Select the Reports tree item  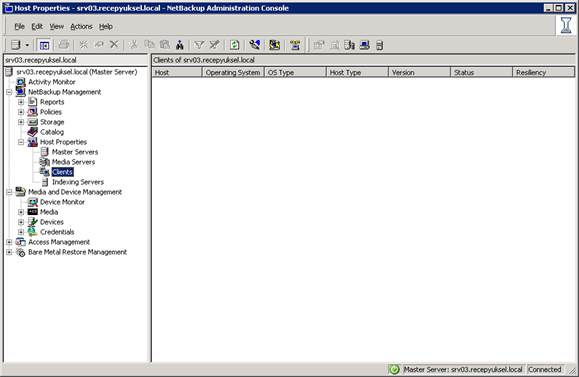point(52,102)
